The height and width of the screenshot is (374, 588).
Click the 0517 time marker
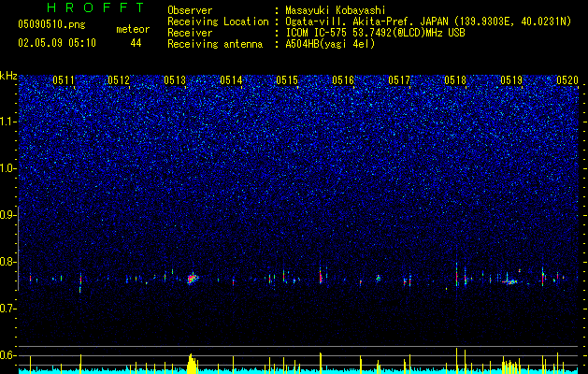pos(399,80)
